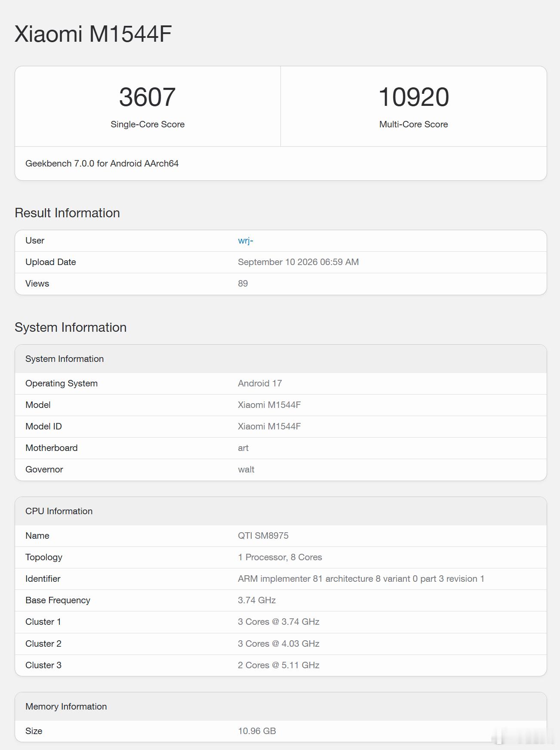Image resolution: width=560 pixels, height=750 pixels.
Task: Click the Upload Date row label
Action: 51,262
